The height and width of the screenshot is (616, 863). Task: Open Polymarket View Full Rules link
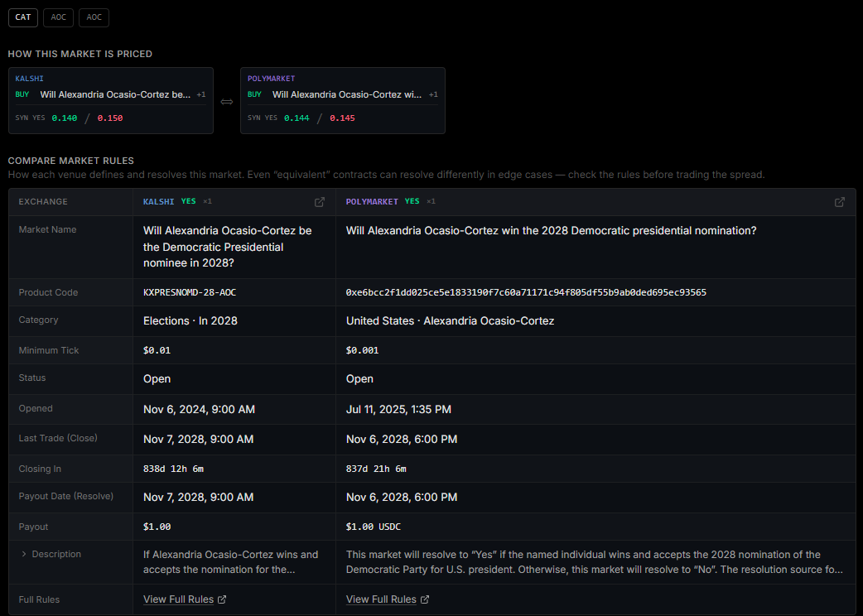(x=381, y=599)
